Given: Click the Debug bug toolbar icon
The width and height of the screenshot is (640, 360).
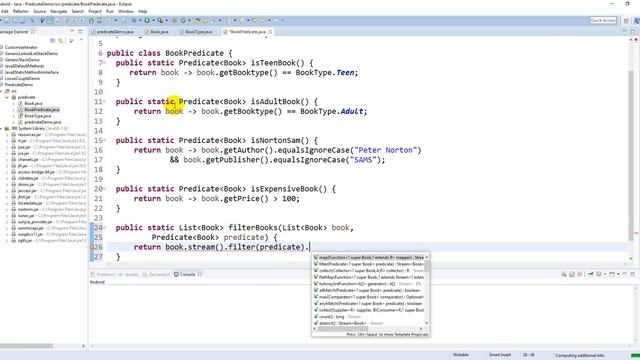Looking at the screenshot, I should pos(133,20).
